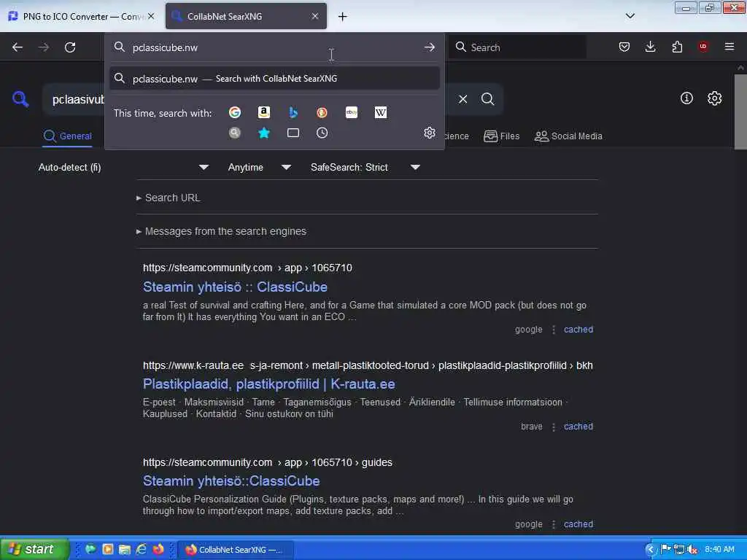
Task: Click the google engine label of first result
Action: 528,330
